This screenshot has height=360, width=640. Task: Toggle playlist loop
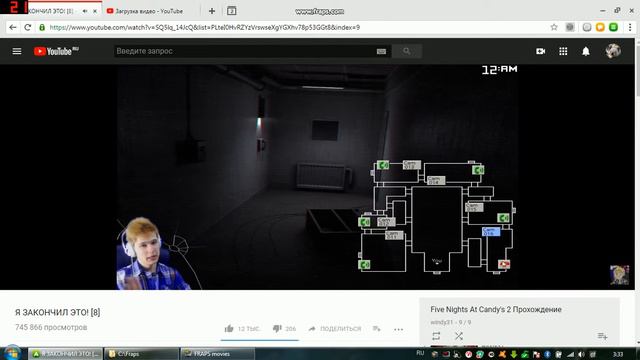click(x=436, y=336)
